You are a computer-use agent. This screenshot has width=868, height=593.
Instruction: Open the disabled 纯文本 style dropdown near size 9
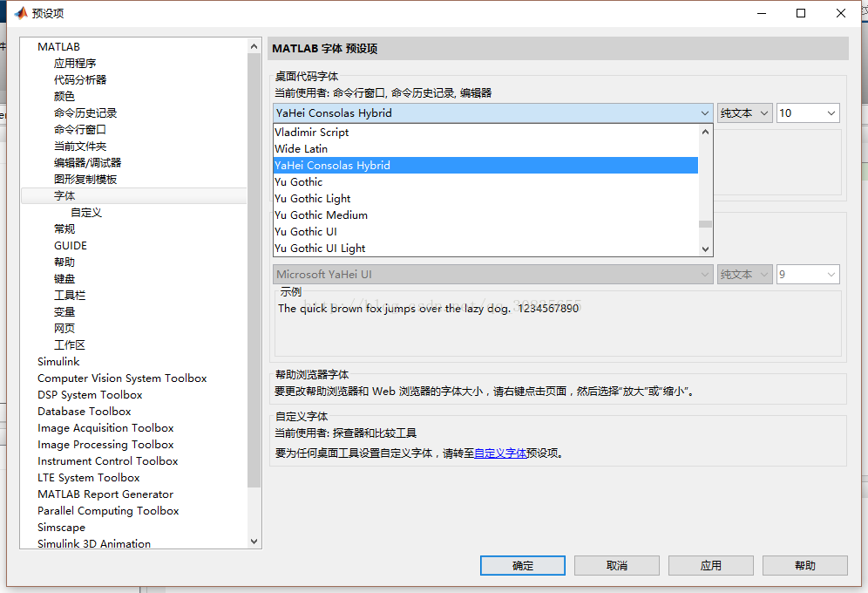pyautogui.click(x=744, y=274)
